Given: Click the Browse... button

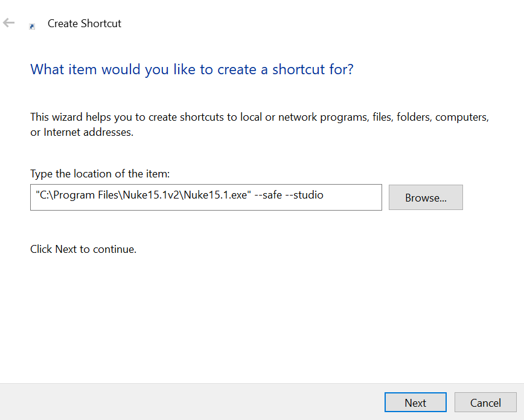Looking at the screenshot, I should click(426, 197).
